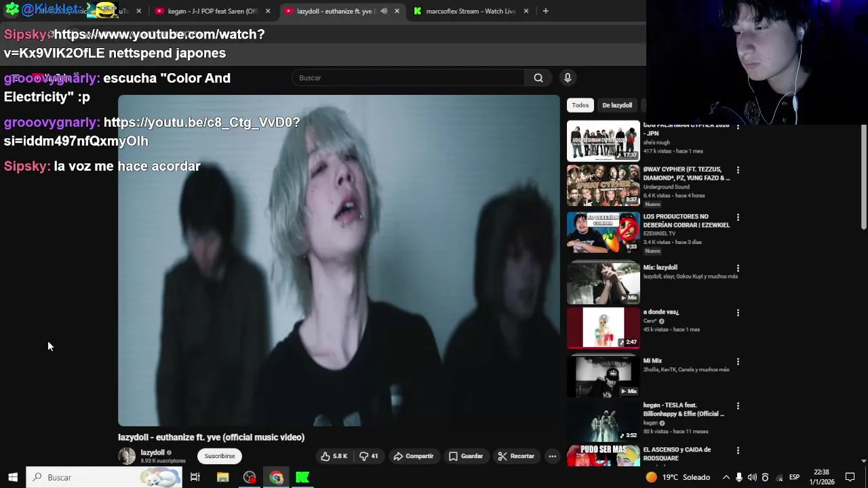Select the De lazydoll filter chip

tap(617, 105)
